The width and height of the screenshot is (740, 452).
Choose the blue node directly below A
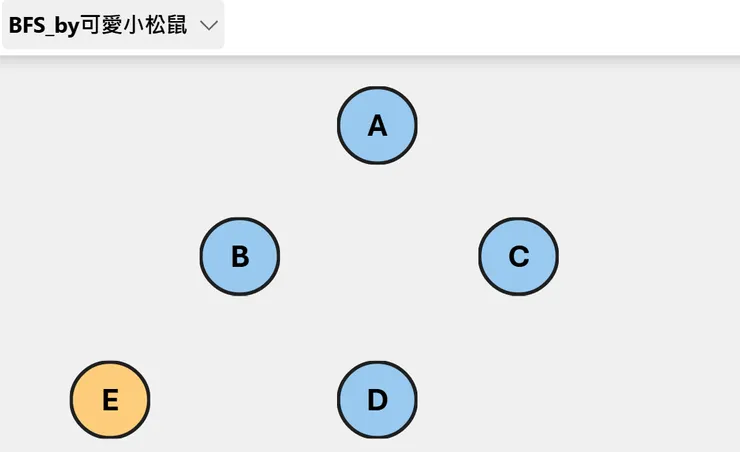[377, 400]
